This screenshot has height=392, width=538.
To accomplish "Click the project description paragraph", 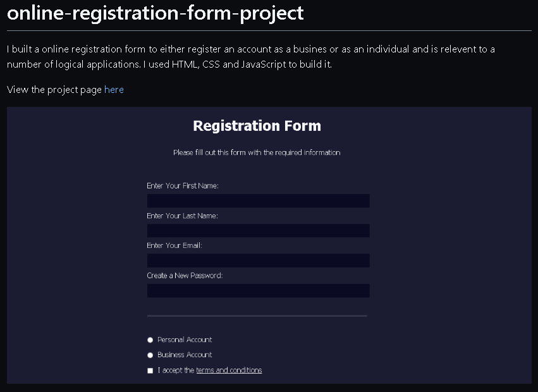I will point(250,57).
